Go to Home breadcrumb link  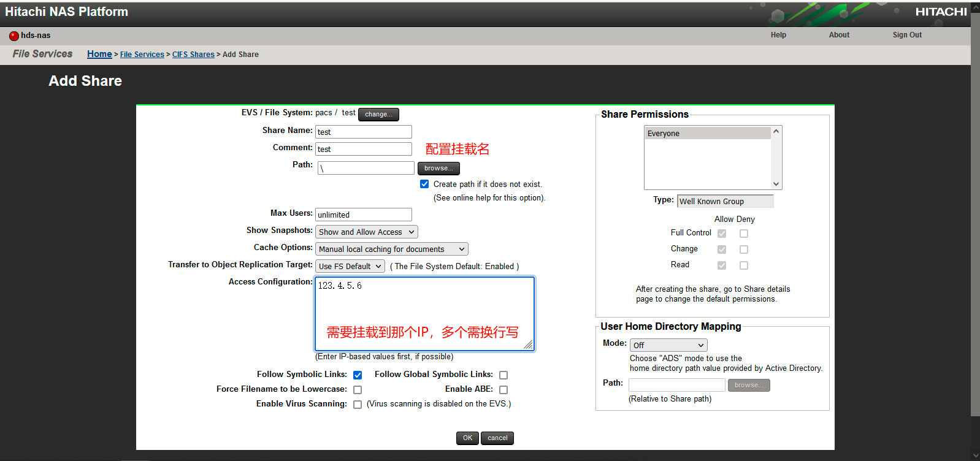click(x=99, y=54)
